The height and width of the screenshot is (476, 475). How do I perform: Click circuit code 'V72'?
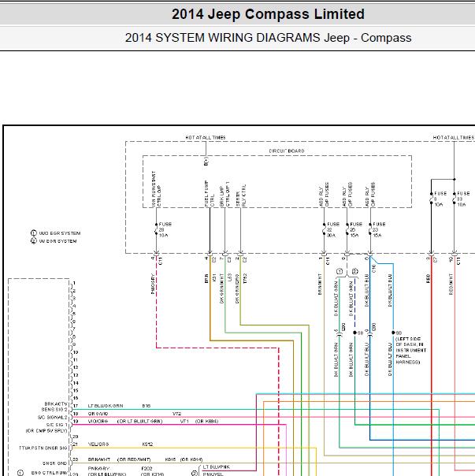coord(177,414)
